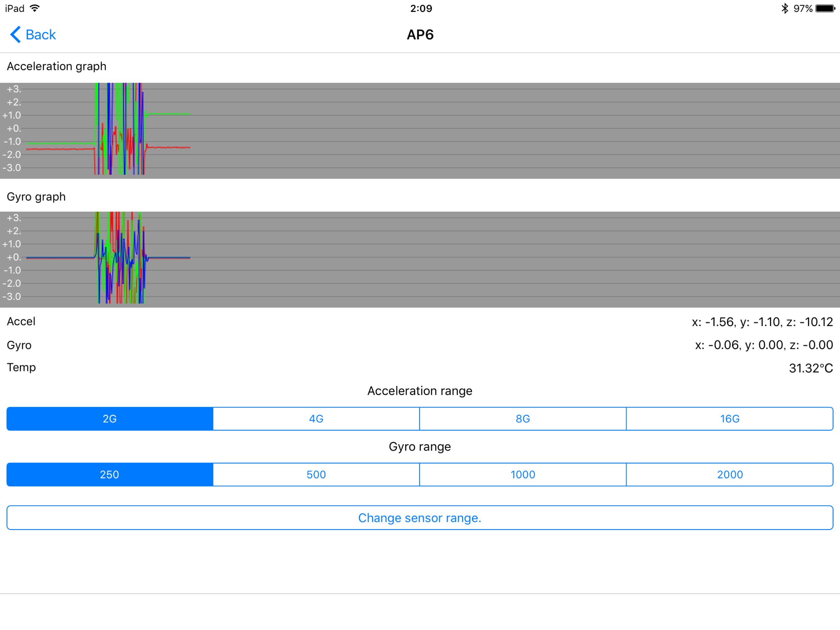Choose 1000 gyro range segment
The height and width of the screenshot is (630, 840).
[x=522, y=475]
